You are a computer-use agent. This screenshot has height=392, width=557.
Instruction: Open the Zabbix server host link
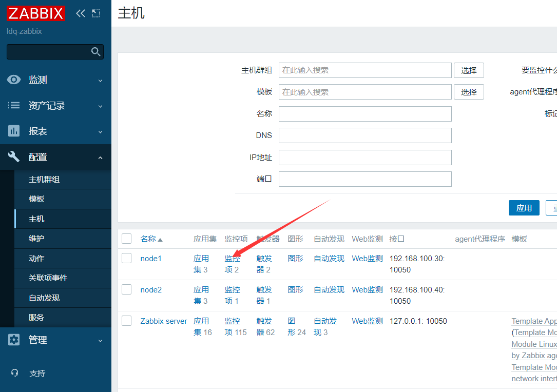[164, 321]
